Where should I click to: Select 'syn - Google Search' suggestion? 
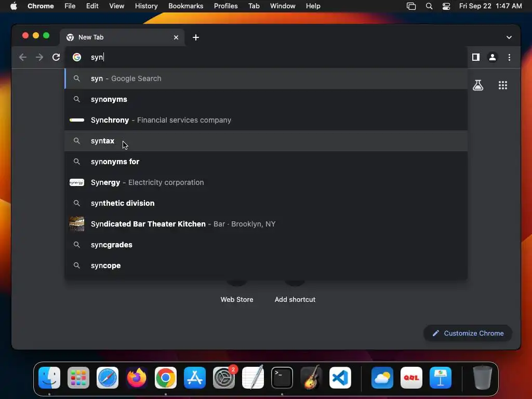click(266, 79)
